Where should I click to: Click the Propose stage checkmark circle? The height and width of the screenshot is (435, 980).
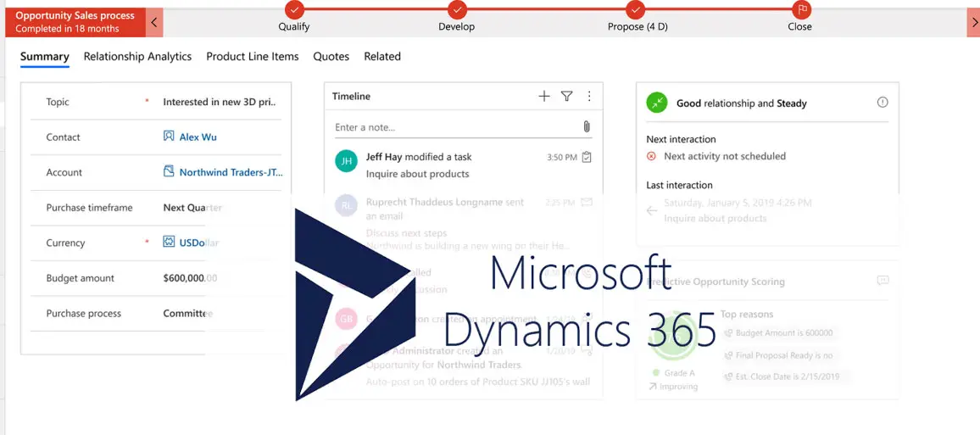coord(636,9)
